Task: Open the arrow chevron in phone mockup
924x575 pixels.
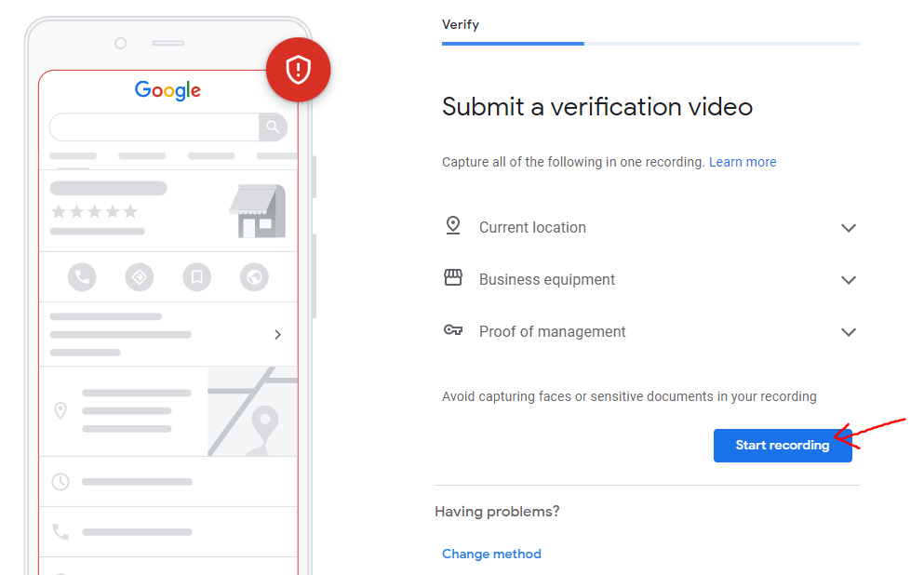Action: [x=277, y=335]
